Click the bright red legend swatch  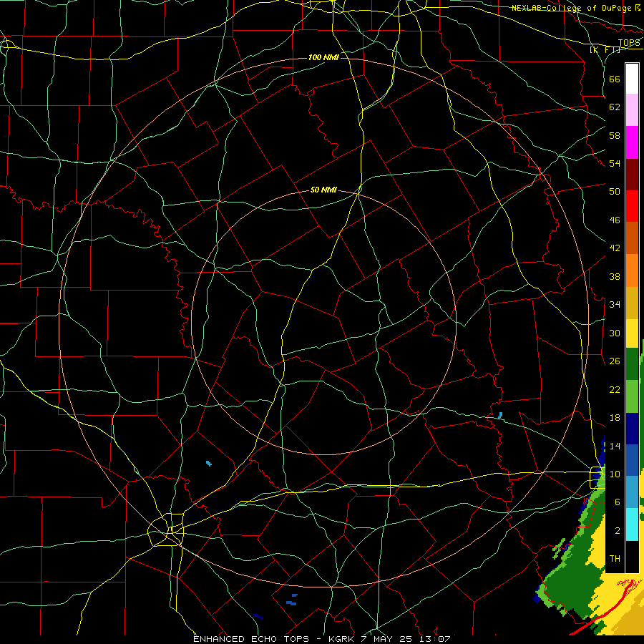pyautogui.click(x=632, y=206)
